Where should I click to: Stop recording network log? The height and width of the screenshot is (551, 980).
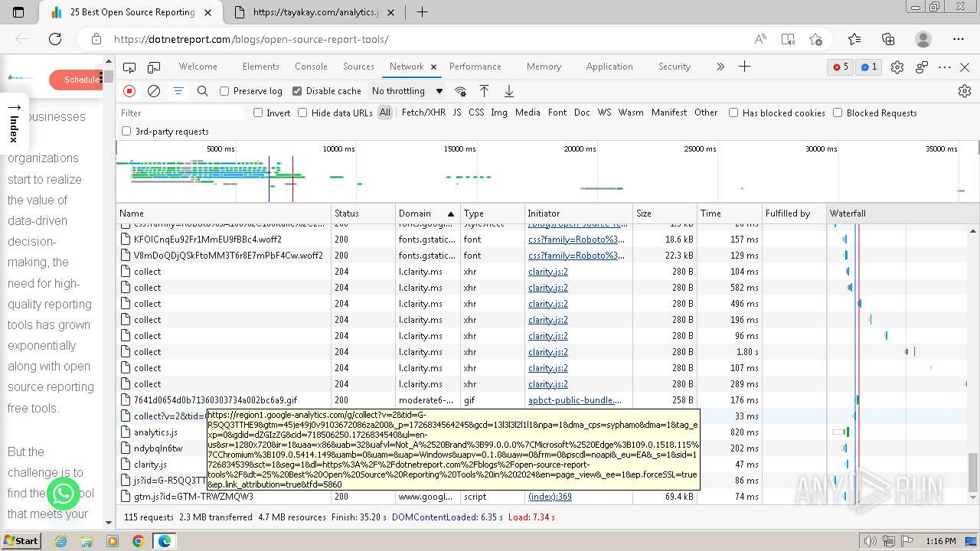click(129, 91)
